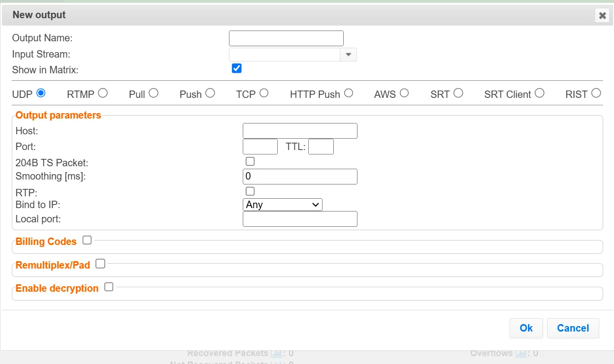Focus the Port field
The image size is (614, 364).
pos(260,147)
